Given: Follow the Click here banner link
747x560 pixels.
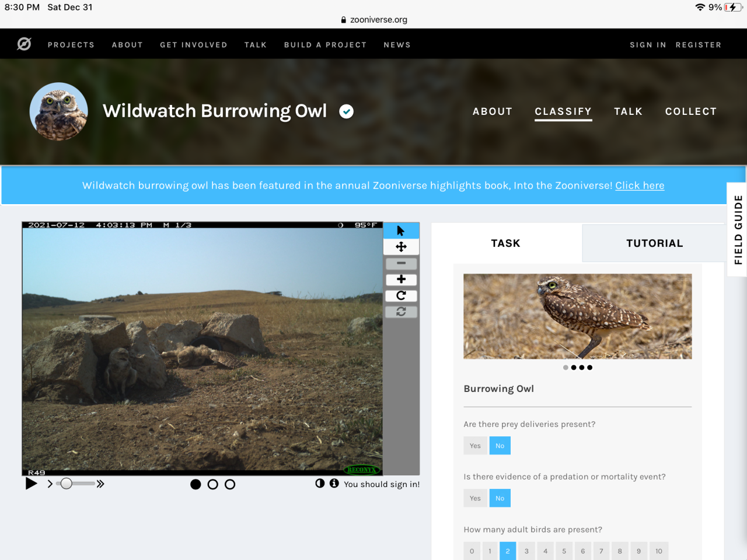Looking at the screenshot, I should click(640, 185).
